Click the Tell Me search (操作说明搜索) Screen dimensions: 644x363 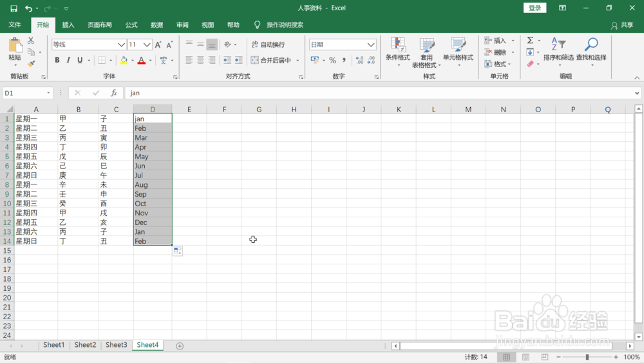point(279,25)
